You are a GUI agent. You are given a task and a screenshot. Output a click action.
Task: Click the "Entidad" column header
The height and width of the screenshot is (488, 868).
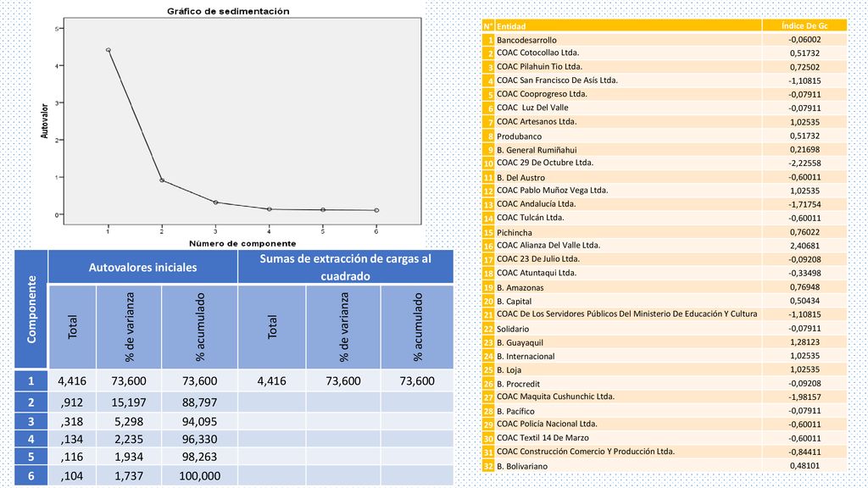coord(628,26)
